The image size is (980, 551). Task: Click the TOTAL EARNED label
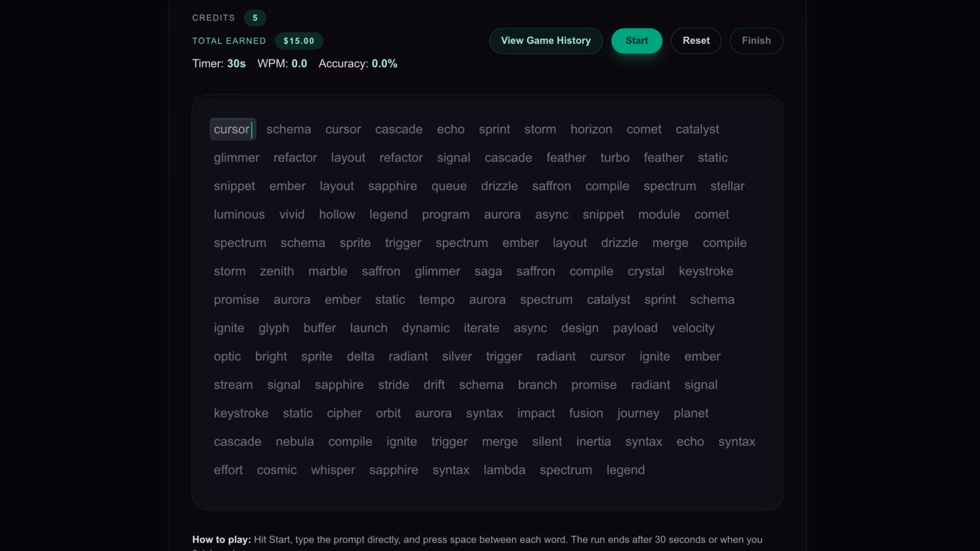click(x=229, y=41)
